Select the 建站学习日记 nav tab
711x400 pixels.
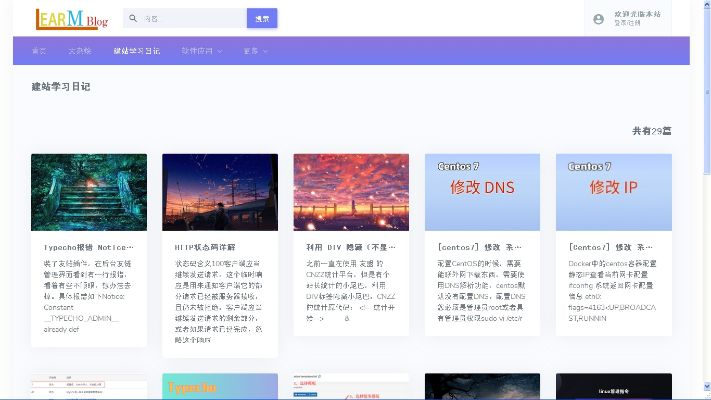[136, 50]
